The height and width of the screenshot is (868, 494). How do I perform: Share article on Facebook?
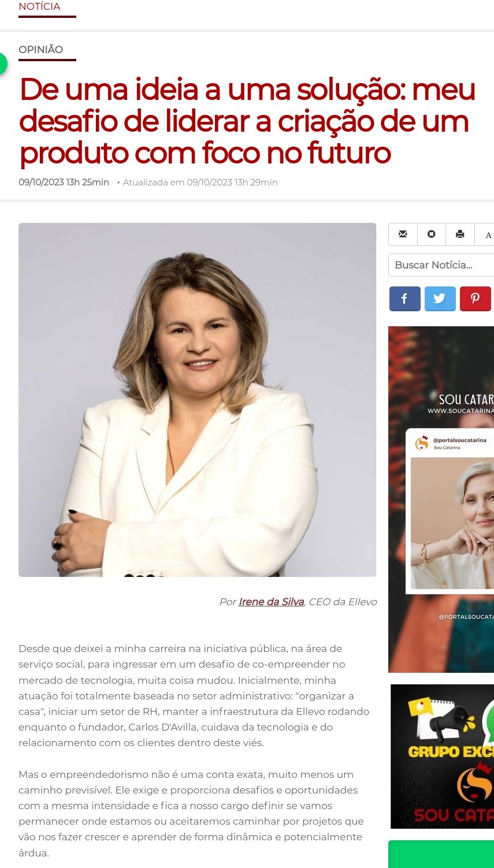404,299
